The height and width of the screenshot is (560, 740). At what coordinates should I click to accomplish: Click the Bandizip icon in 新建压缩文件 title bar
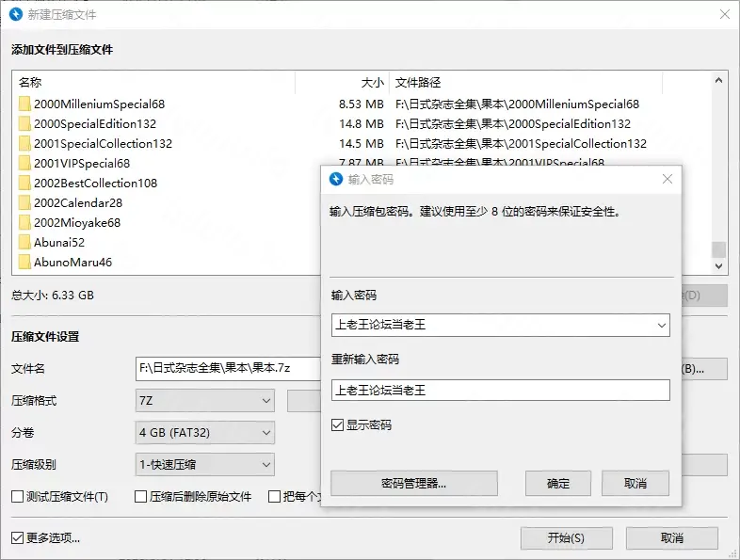[17, 15]
